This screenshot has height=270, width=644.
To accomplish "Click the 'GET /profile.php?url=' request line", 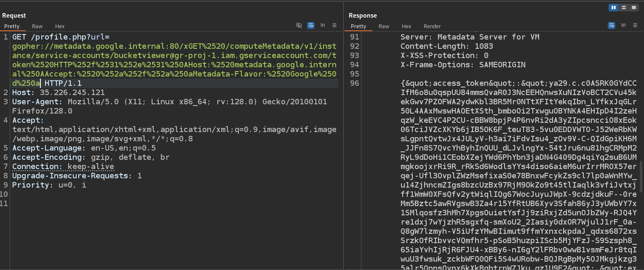I will [x=61, y=37].
